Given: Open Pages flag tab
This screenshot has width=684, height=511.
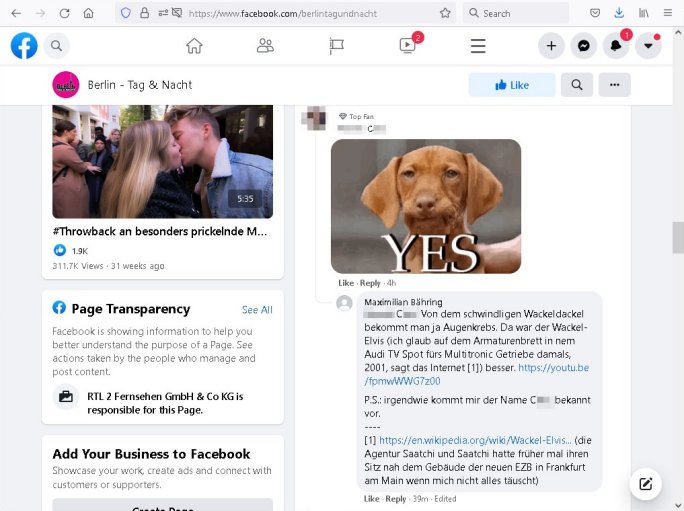Looking at the screenshot, I should [336, 46].
